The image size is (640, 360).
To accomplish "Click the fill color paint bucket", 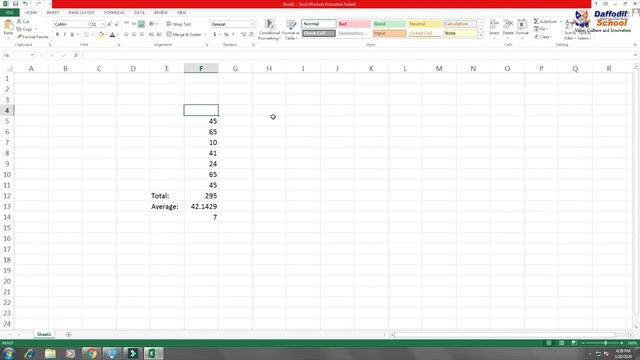I will pyautogui.click(x=101, y=35).
